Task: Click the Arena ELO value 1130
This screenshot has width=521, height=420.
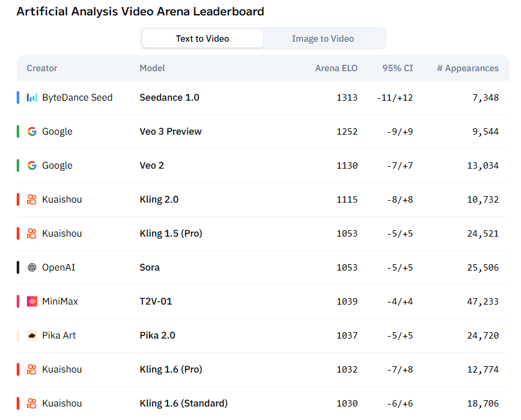Action: tap(347, 165)
